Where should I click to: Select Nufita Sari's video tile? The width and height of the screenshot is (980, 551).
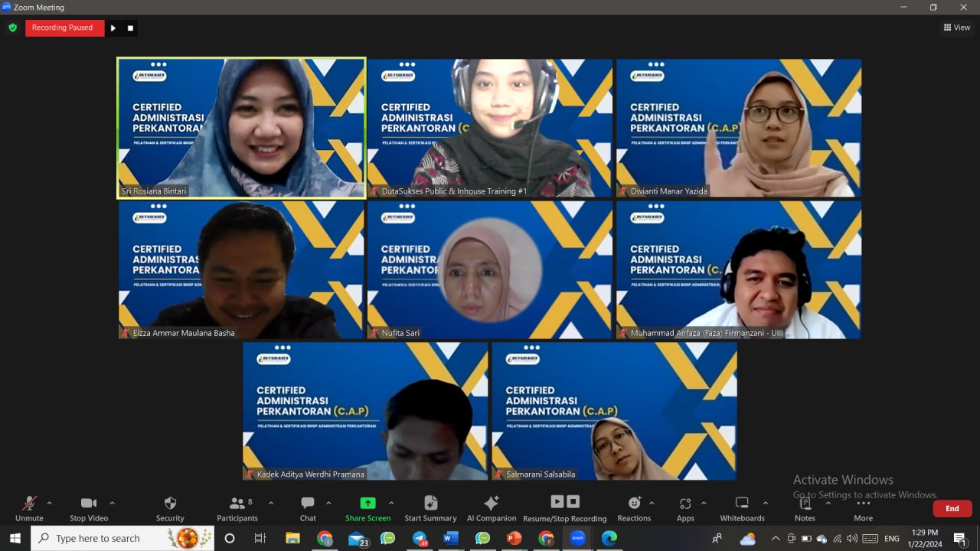[490, 269]
